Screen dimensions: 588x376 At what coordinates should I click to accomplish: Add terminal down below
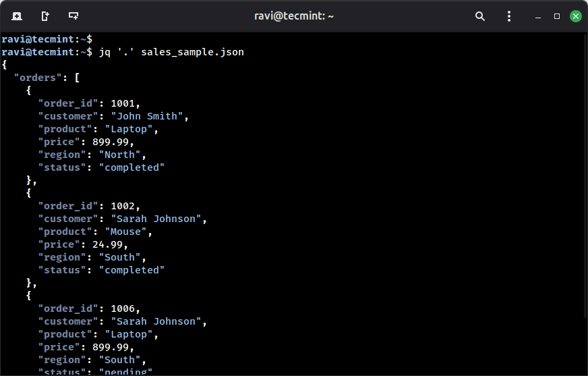pos(73,16)
